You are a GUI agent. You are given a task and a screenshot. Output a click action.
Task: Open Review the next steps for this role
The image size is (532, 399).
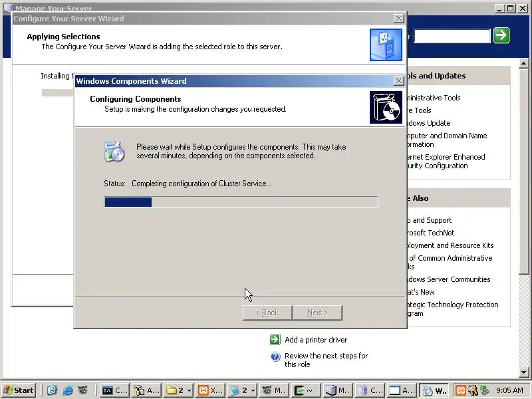coord(326,360)
